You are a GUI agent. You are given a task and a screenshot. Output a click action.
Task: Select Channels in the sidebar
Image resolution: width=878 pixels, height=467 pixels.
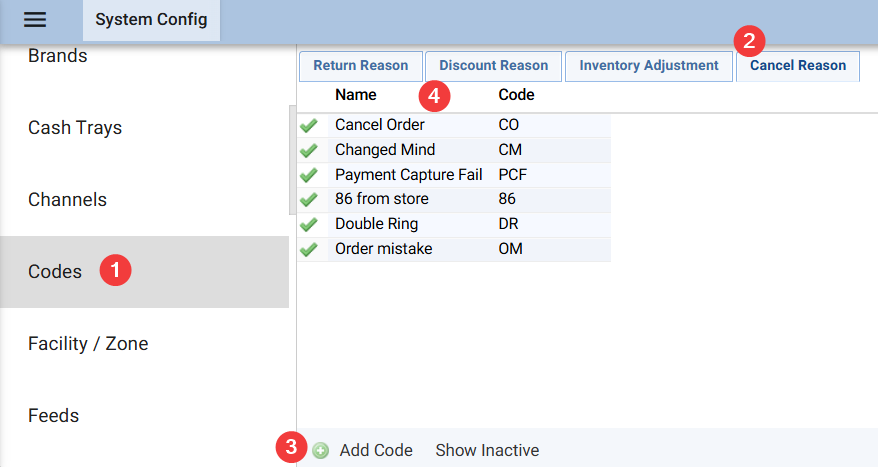67,200
